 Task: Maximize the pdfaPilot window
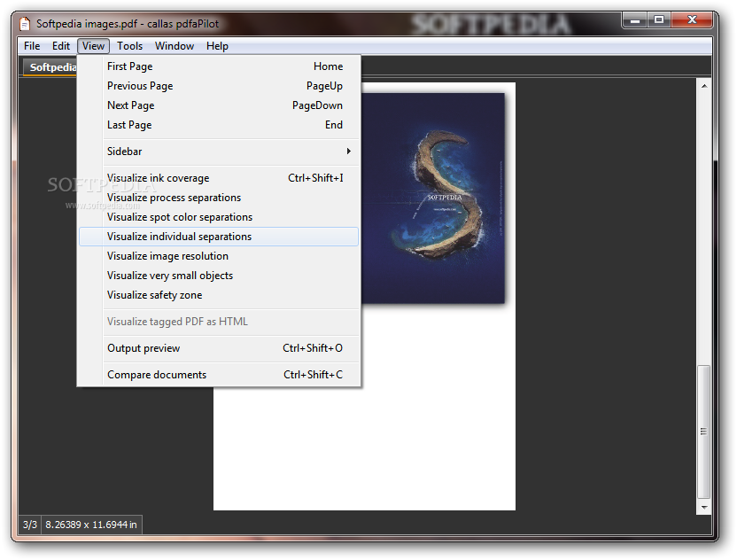pyautogui.click(x=659, y=19)
